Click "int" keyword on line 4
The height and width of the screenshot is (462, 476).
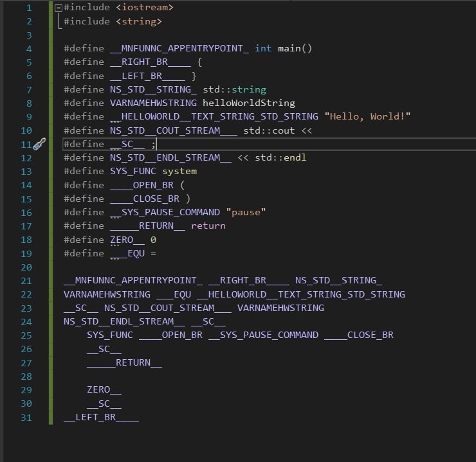click(263, 48)
